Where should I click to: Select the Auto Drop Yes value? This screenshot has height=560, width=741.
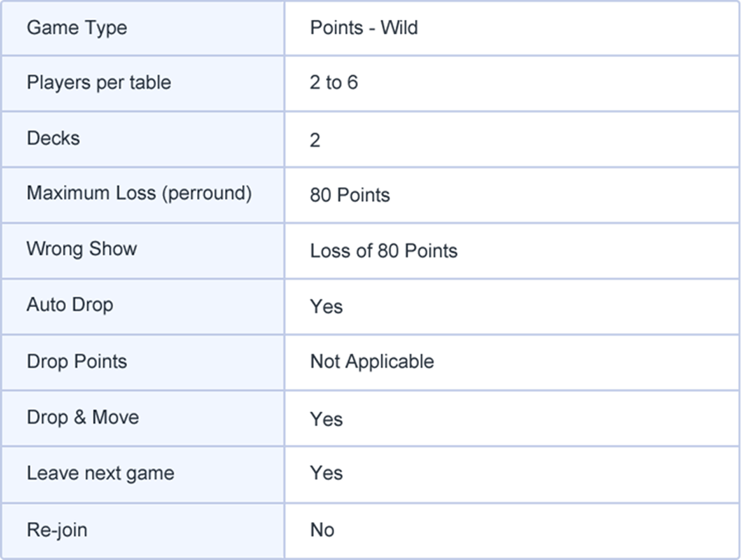[327, 307]
